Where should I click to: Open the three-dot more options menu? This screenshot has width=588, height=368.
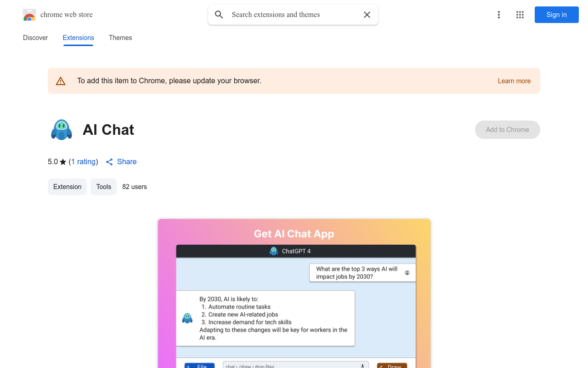coord(498,15)
